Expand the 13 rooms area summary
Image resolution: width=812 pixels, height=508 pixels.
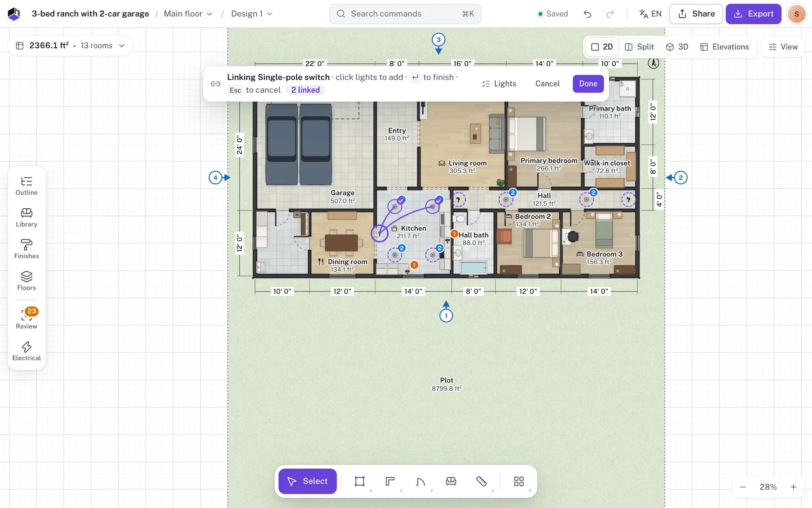[70, 46]
